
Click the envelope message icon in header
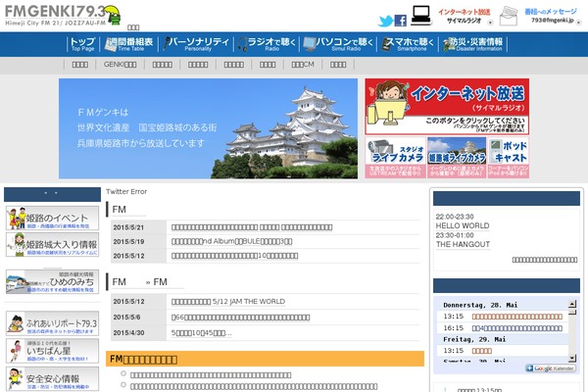[509, 17]
